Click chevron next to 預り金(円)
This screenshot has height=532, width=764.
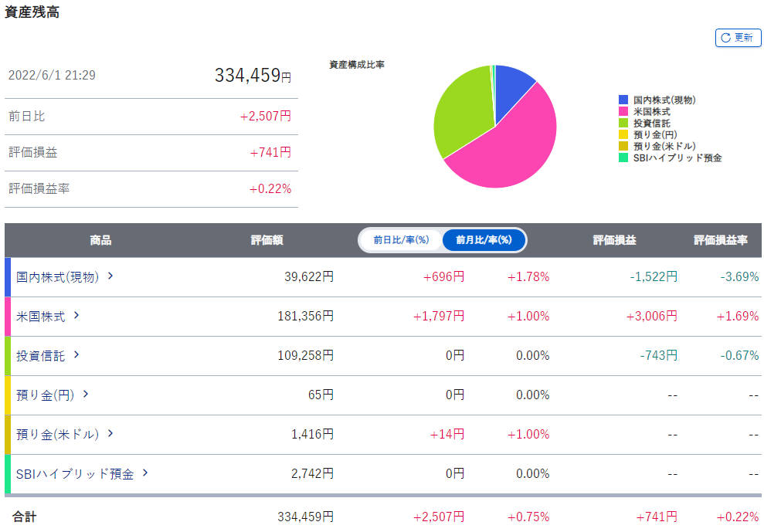click(86, 394)
